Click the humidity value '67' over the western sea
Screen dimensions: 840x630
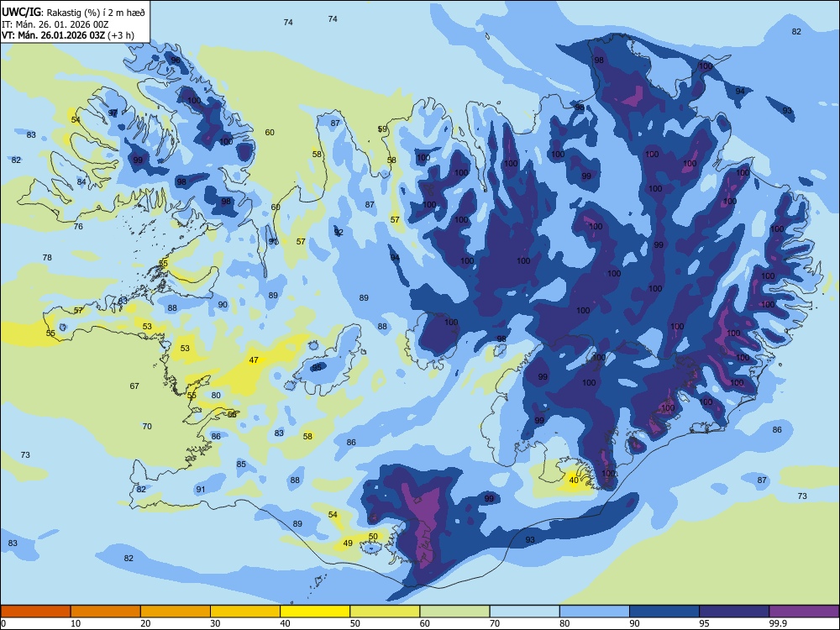coord(134,386)
